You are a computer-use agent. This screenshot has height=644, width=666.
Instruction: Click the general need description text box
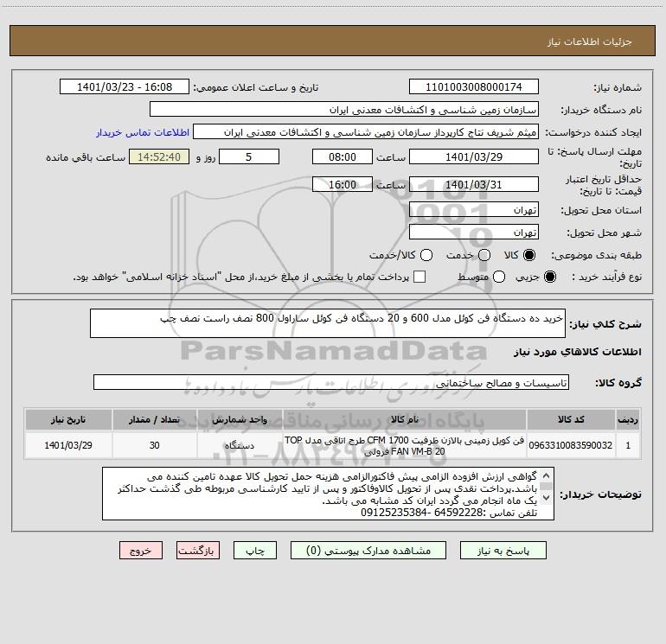[x=328, y=323]
